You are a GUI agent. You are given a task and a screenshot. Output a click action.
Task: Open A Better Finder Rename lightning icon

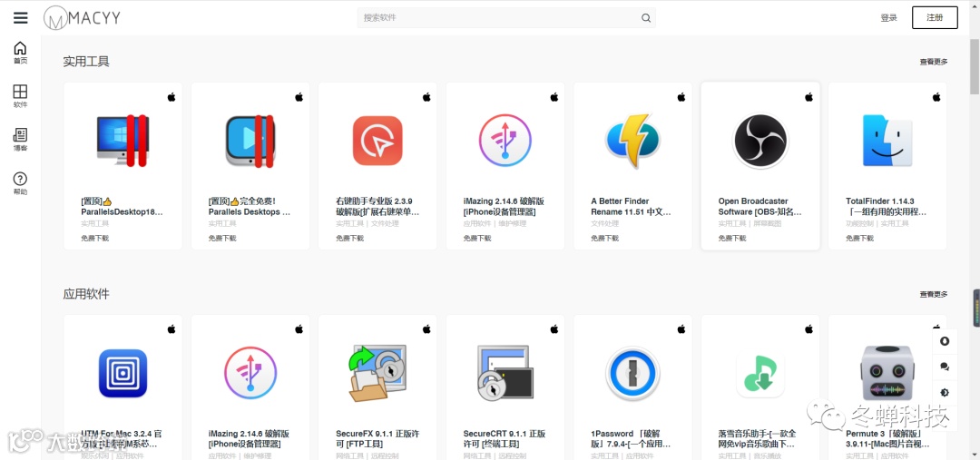coord(632,141)
